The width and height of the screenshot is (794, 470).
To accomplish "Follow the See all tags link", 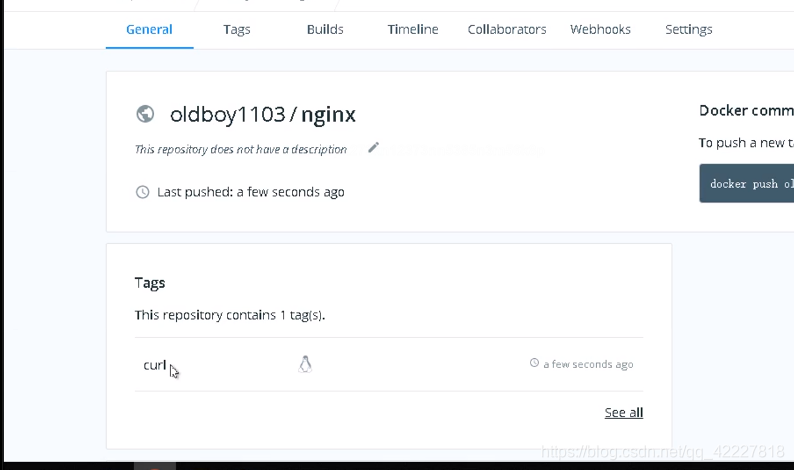I will [x=624, y=412].
